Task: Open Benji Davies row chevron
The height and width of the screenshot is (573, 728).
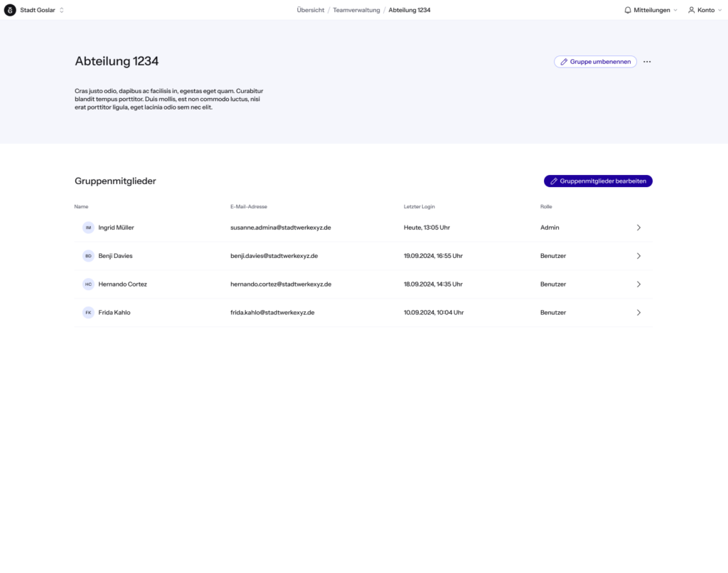Action: 638,256
